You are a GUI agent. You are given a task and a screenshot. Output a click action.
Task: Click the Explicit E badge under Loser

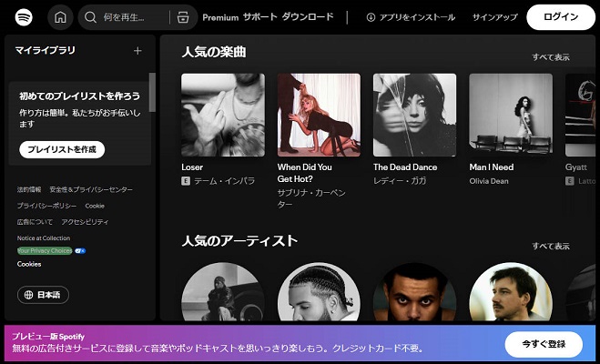coord(186,181)
